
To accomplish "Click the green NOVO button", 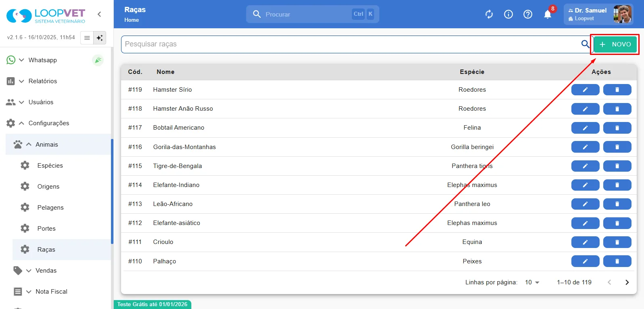I will 615,44.
